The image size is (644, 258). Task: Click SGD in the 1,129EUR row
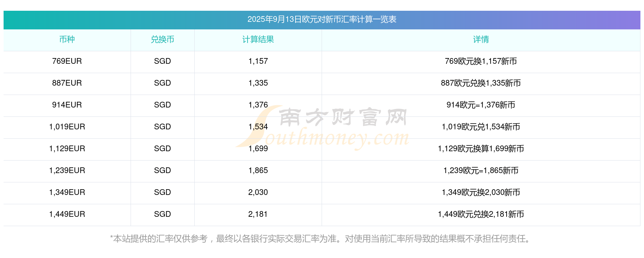(x=162, y=149)
